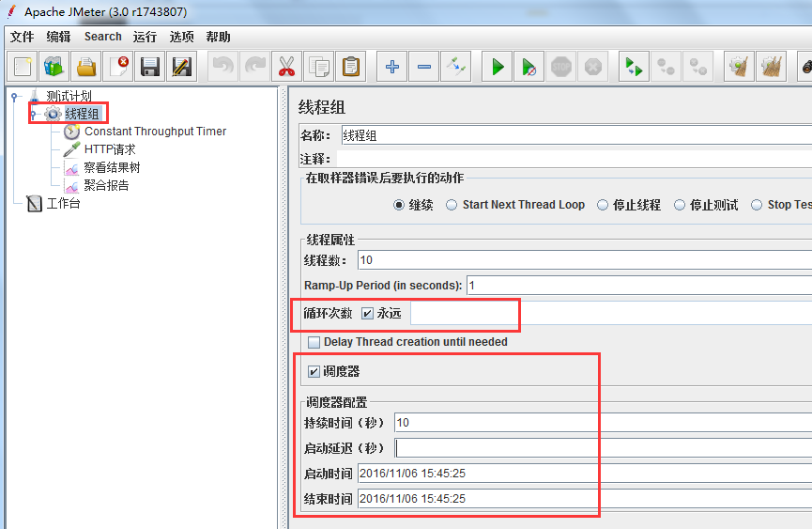Collapse the 线程组 tree node handle
812x529 pixels.
(33, 114)
